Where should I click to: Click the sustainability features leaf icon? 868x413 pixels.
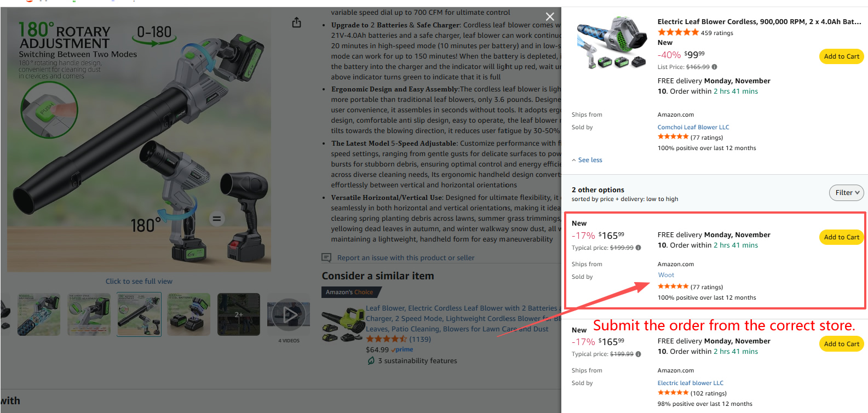[371, 361]
